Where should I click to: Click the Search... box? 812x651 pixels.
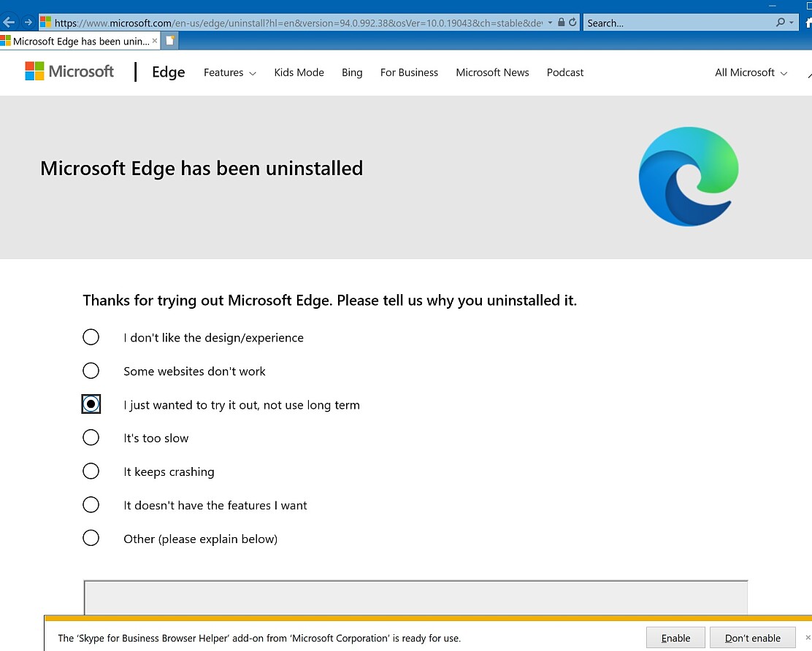[678, 23]
